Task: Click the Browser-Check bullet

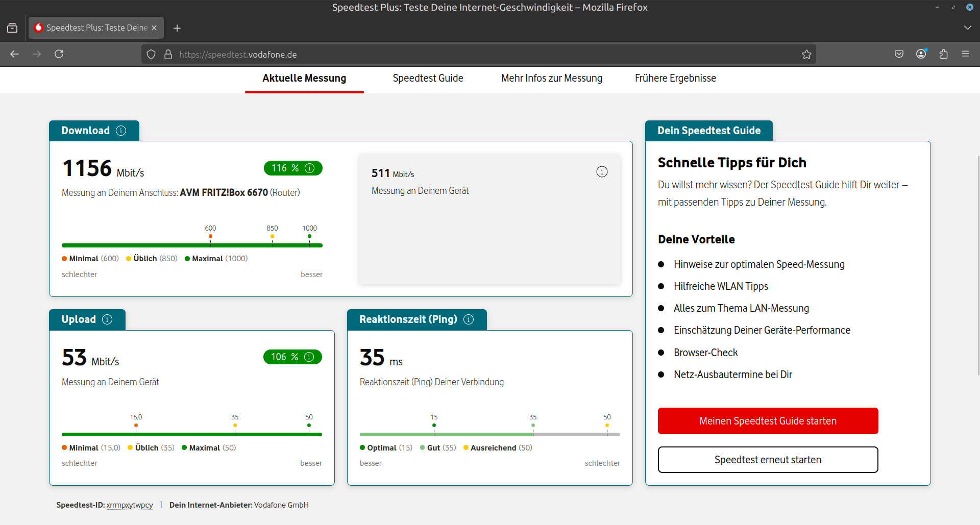Action: (x=705, y=353)
